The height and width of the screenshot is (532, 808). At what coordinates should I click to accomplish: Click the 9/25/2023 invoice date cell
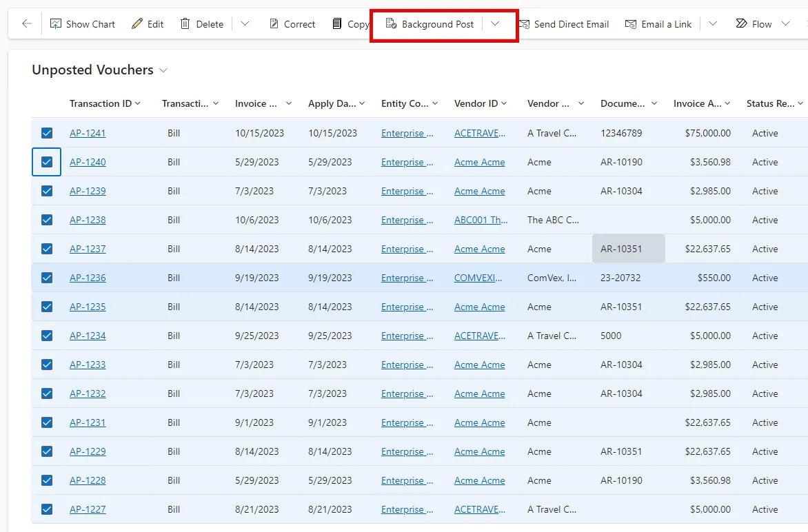256,336
